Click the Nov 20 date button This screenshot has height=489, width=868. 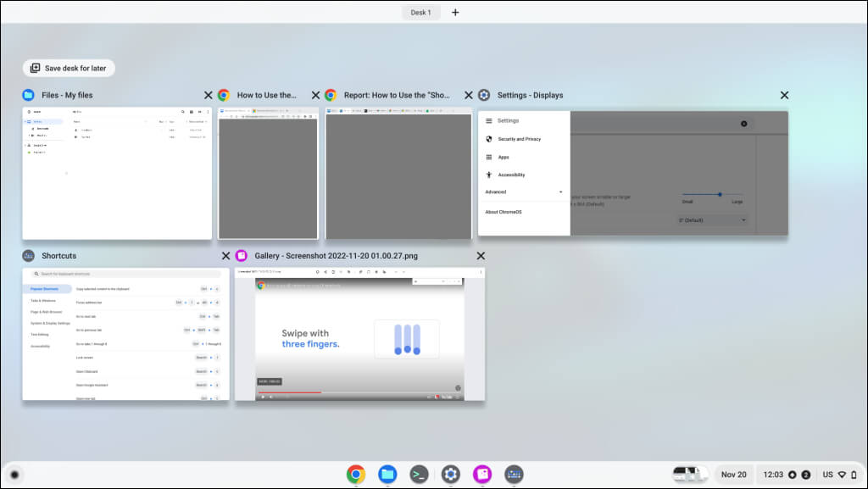[733, 475]
